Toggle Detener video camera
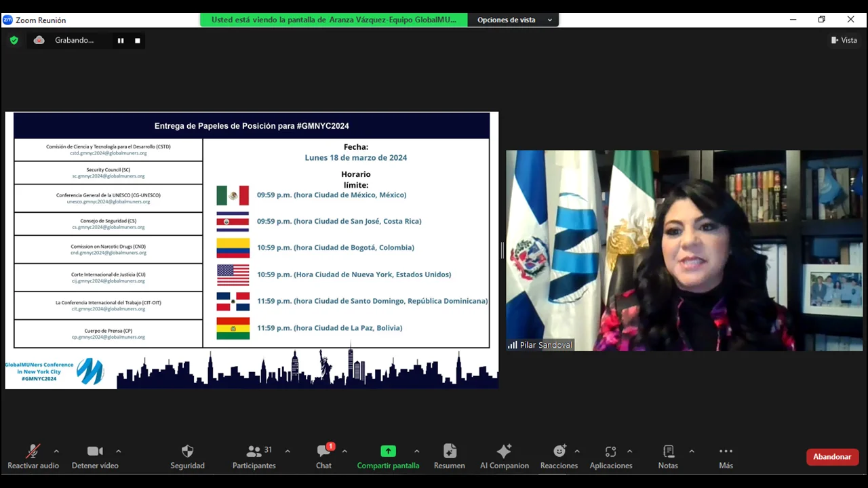Screen dimensions: 868x488 click(x=95, y=452)
